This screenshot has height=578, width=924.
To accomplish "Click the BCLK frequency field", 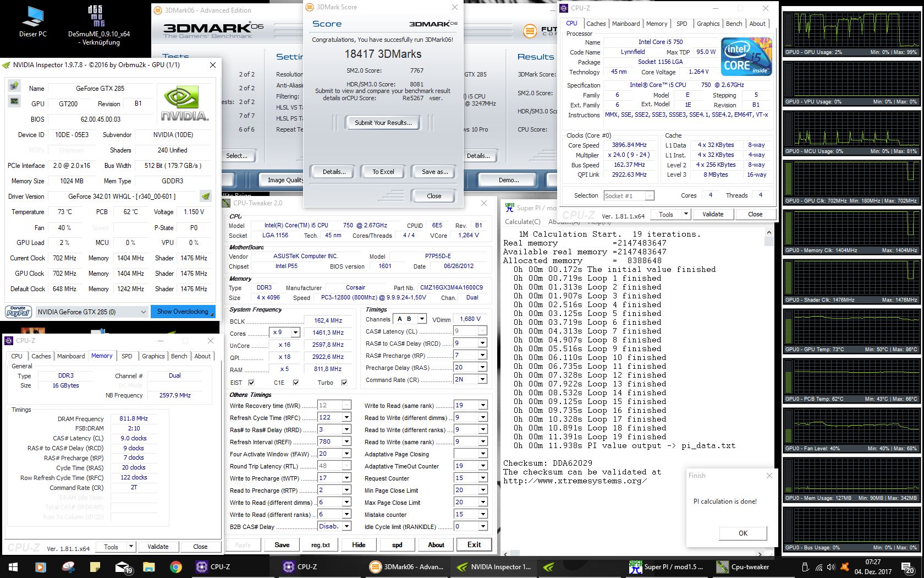I will coord(327,320).
